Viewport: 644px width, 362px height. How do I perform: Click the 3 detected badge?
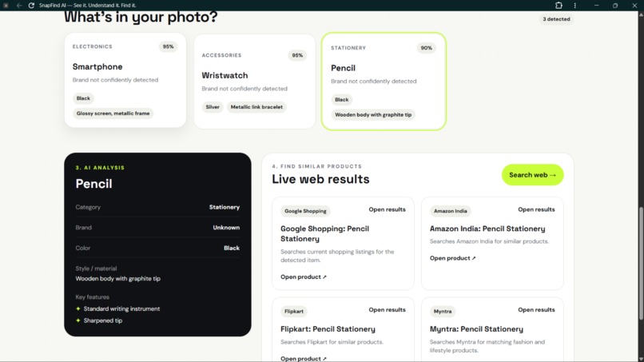[x=556, y=19]
